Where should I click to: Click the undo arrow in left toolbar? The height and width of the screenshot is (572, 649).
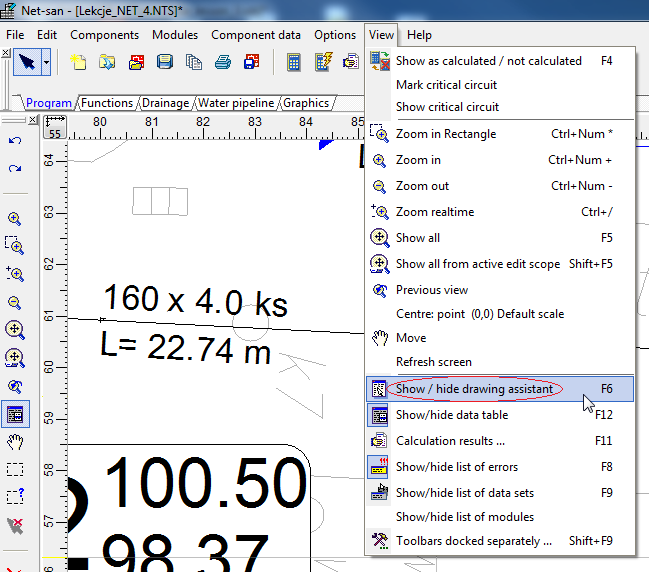15,141
